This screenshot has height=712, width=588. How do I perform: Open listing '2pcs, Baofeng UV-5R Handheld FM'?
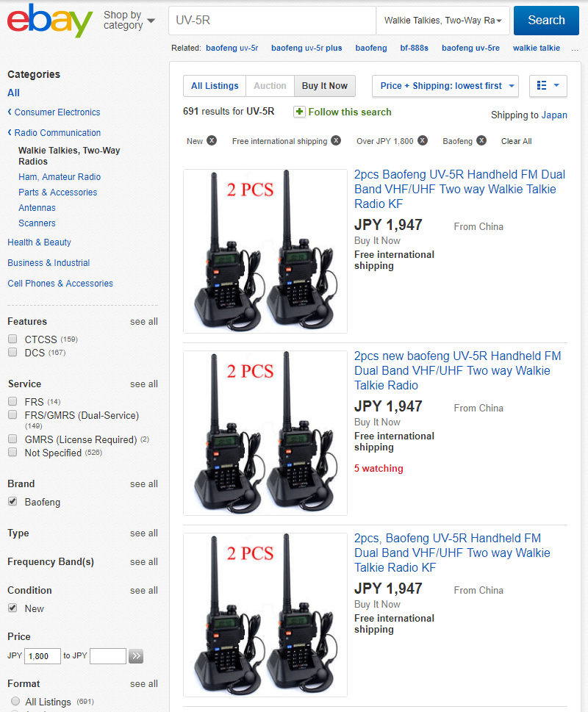tap(452, 553)
